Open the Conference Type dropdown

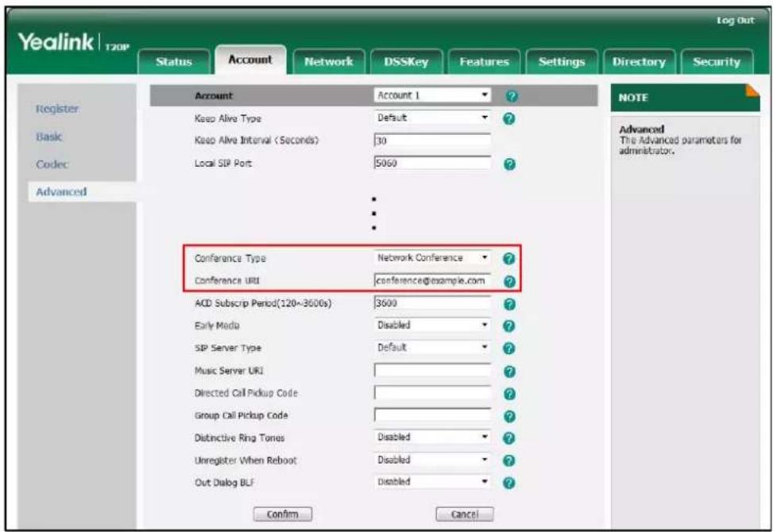(x=432, y=257)
